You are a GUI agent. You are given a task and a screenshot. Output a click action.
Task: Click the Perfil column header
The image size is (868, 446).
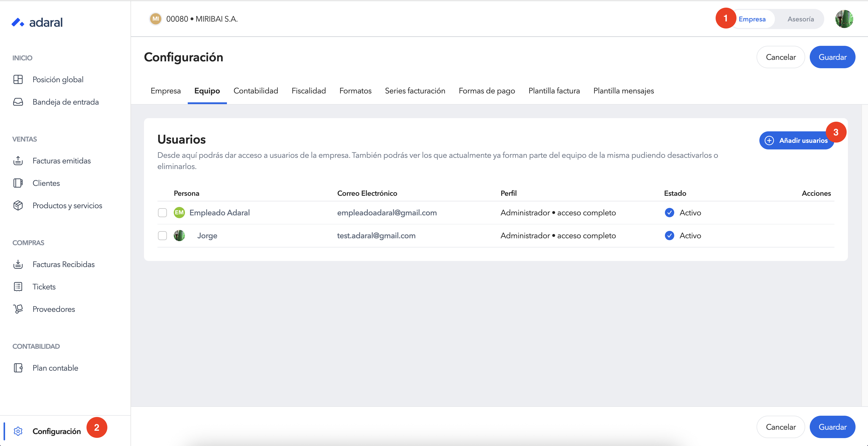point(509,193)
